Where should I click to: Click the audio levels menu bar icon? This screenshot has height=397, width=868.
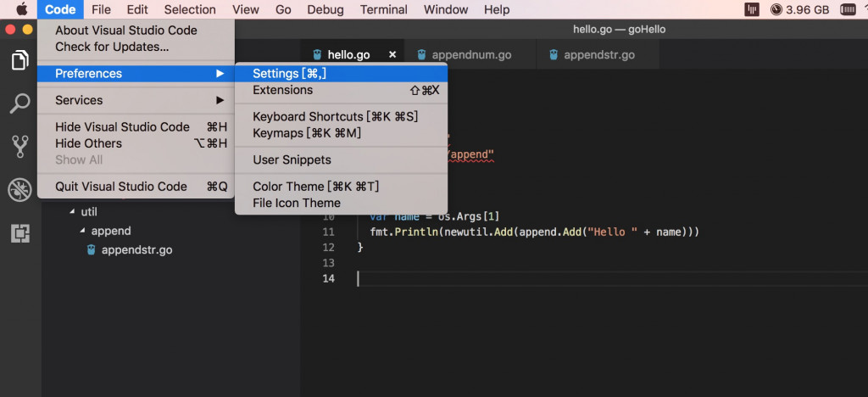(x=753, y=9)
